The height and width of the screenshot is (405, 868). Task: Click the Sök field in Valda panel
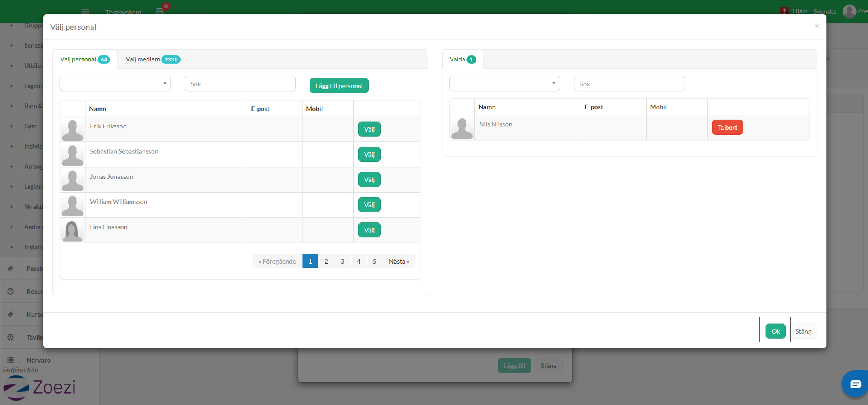coord(629,84)
